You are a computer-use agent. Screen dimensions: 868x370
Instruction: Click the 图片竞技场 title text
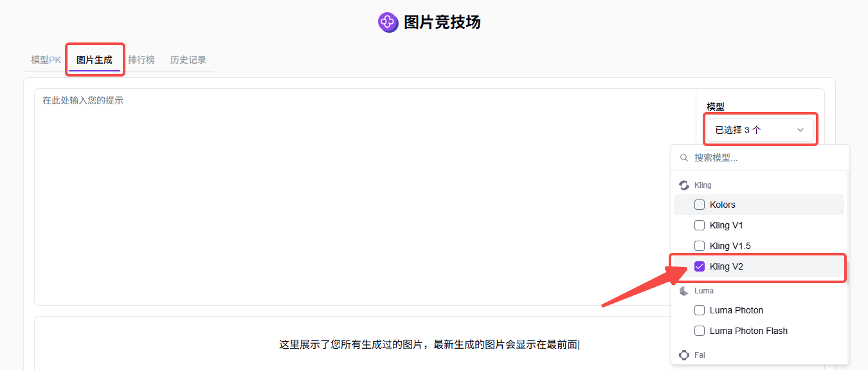coord(442,23)
